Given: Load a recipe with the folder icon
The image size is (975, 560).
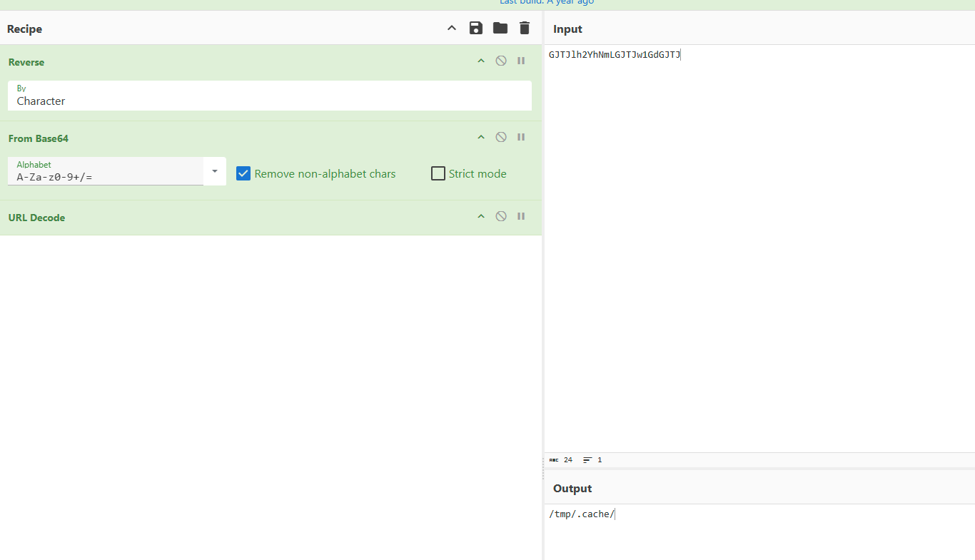Looking at the screenshot, I should click(500, 28).
